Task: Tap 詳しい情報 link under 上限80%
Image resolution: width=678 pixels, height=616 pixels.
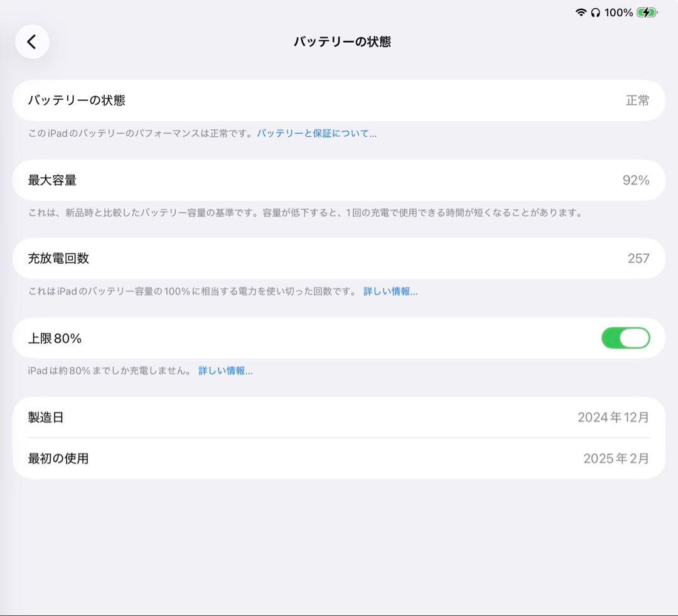Action: 225,370
